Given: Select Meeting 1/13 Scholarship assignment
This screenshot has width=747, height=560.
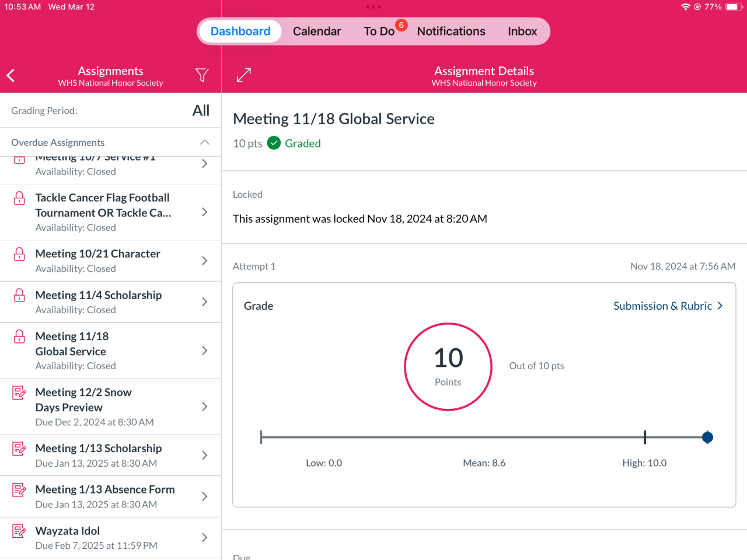Looking at the screenshot, I should (99, 455).
